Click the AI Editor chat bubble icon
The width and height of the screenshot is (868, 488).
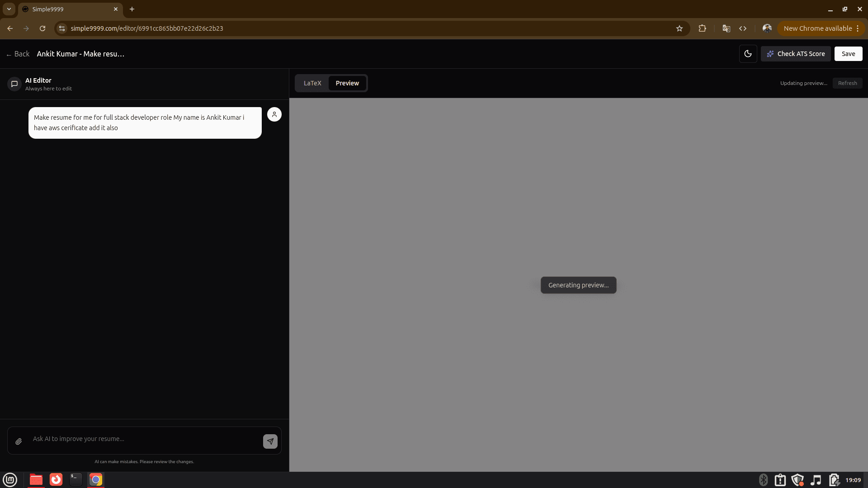14,84
